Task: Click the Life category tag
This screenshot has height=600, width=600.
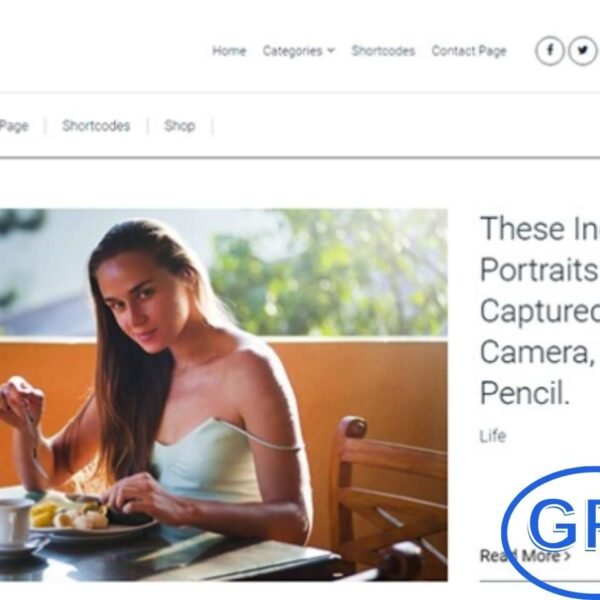Action: (493, 436)
